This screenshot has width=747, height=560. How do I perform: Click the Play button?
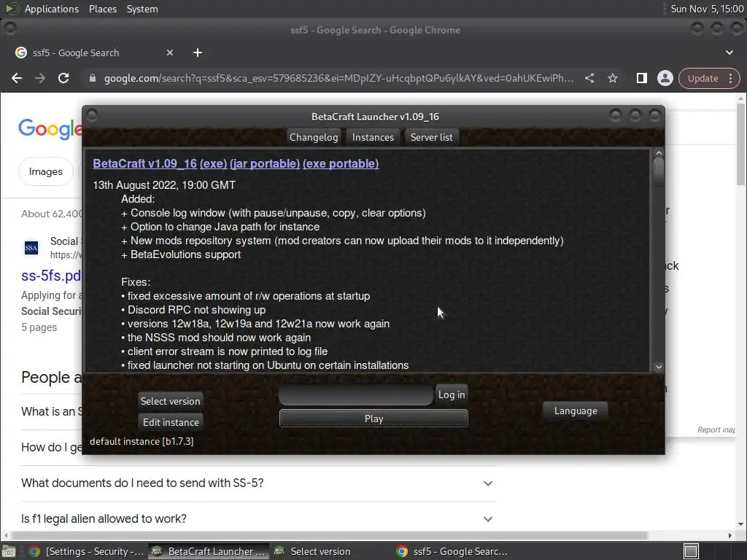(x=373, y=419)
